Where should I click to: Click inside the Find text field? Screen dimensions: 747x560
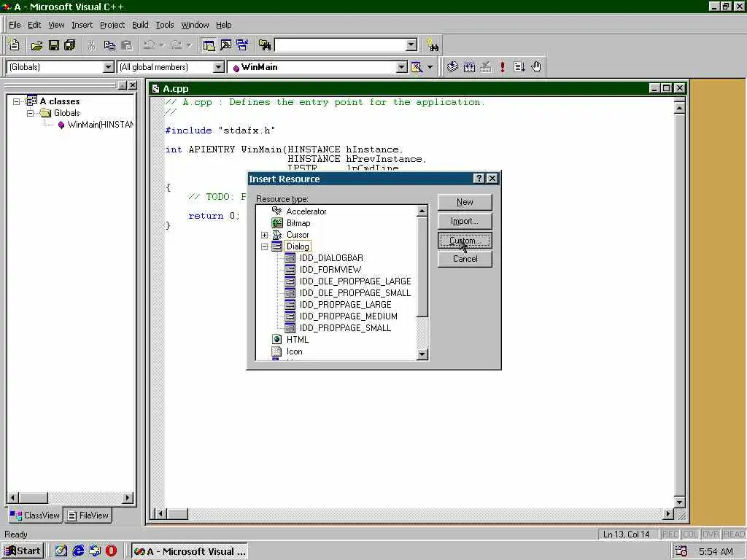click(x=341, y=45)
